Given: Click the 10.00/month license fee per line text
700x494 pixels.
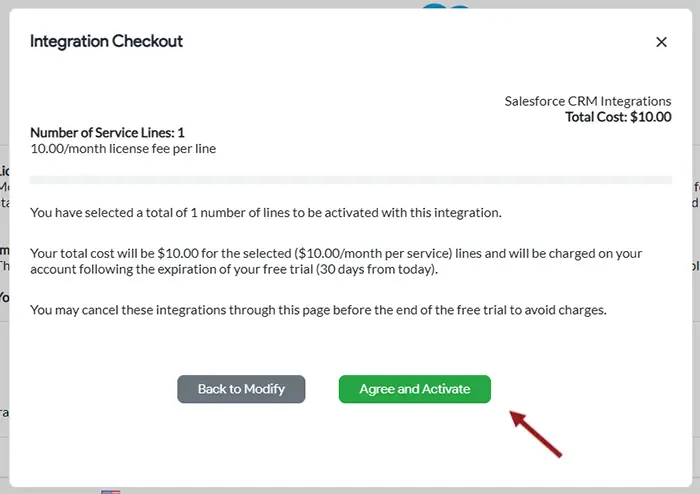Looking at the screenshot, I should [x=123, y=149].
